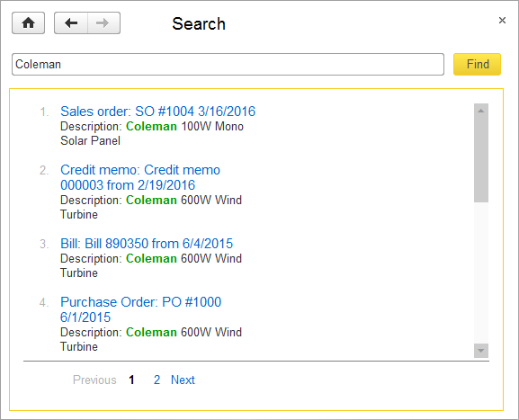
Task: Click the empty scrollbar track below thumb
Action: point(481,273)
